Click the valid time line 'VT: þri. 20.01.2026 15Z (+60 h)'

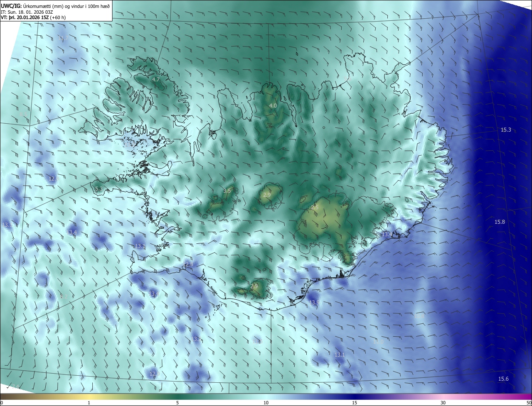tap(33, 17)
